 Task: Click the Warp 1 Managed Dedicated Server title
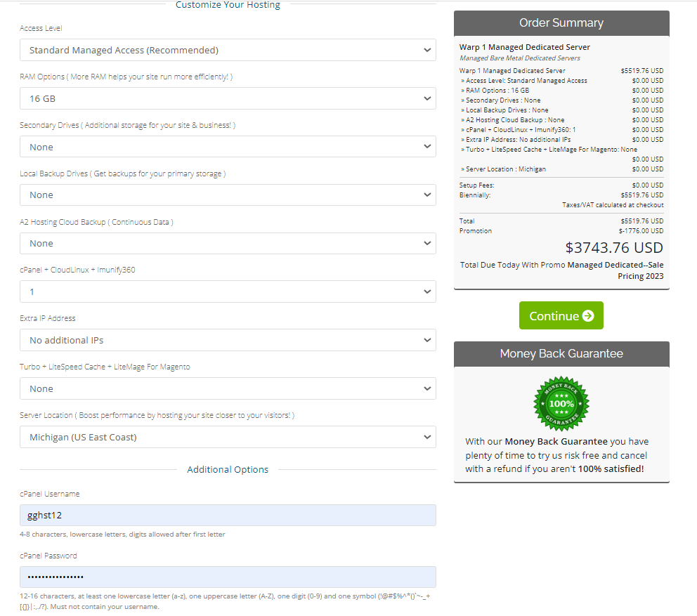click(525, 47)
